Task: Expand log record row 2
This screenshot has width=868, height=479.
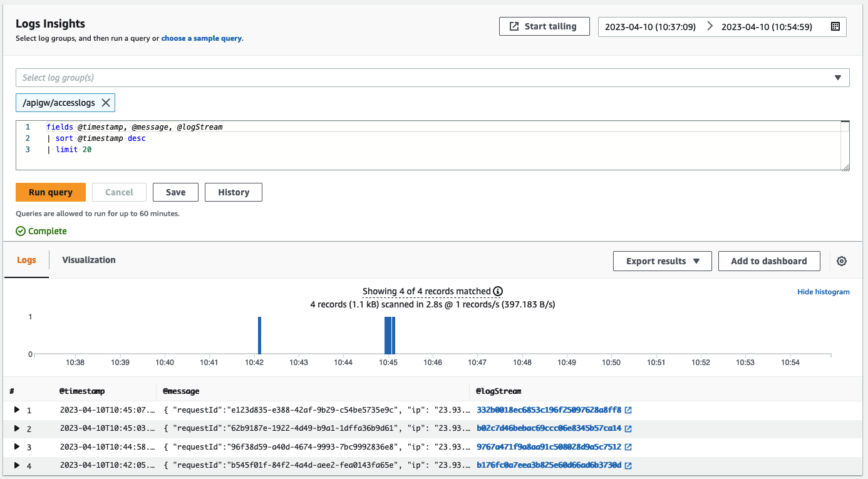Action: pyautogui.click(x=17, y=428)
